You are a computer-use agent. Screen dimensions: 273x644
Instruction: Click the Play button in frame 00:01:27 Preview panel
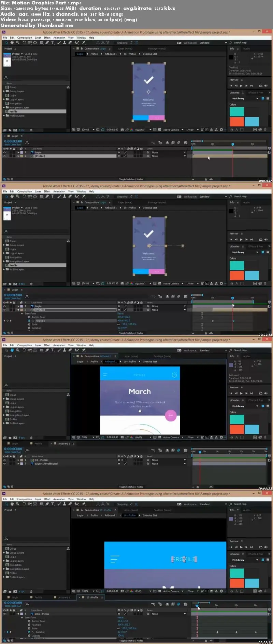(x=241, y=86)
